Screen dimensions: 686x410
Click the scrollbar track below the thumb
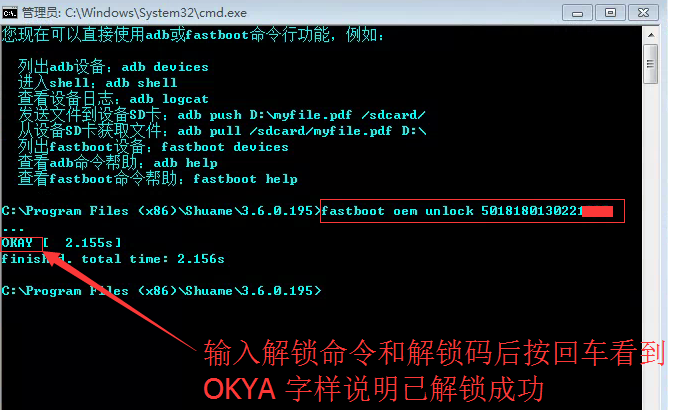tap(651, 245)
